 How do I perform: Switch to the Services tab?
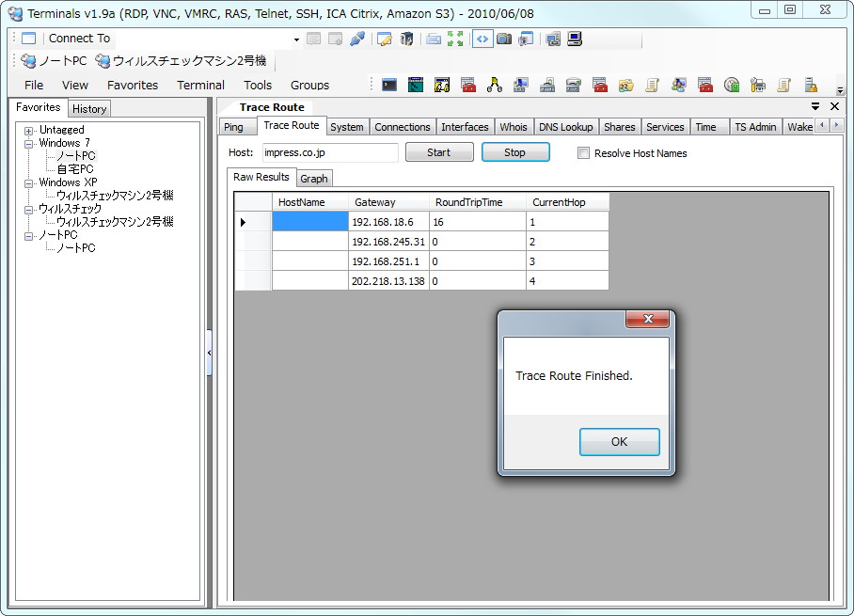click(x=665, y=127)
